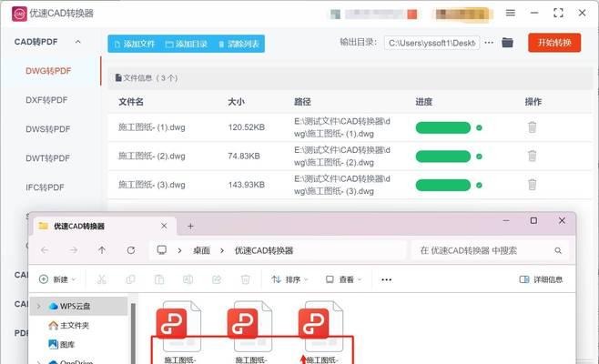This screenshot has height=364, width=599.
Task: Click file name 施工图纸- (1).dwg
Action: (x=152, y=127)
